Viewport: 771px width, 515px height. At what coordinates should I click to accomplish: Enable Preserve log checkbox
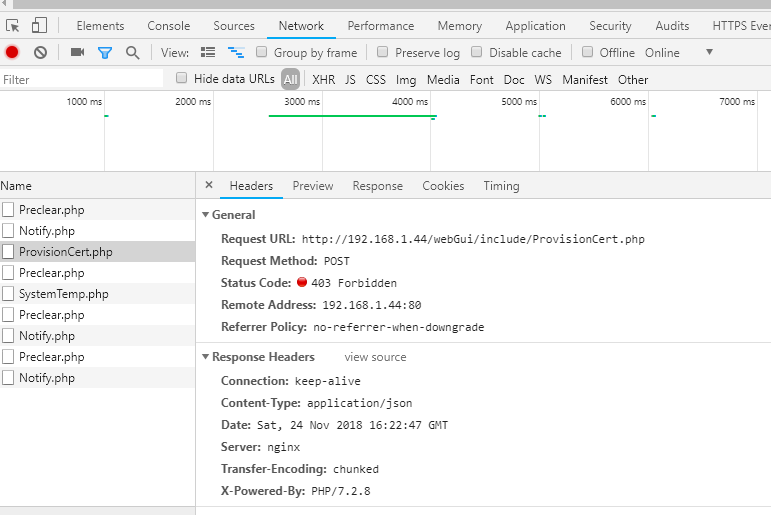point(382,52)
